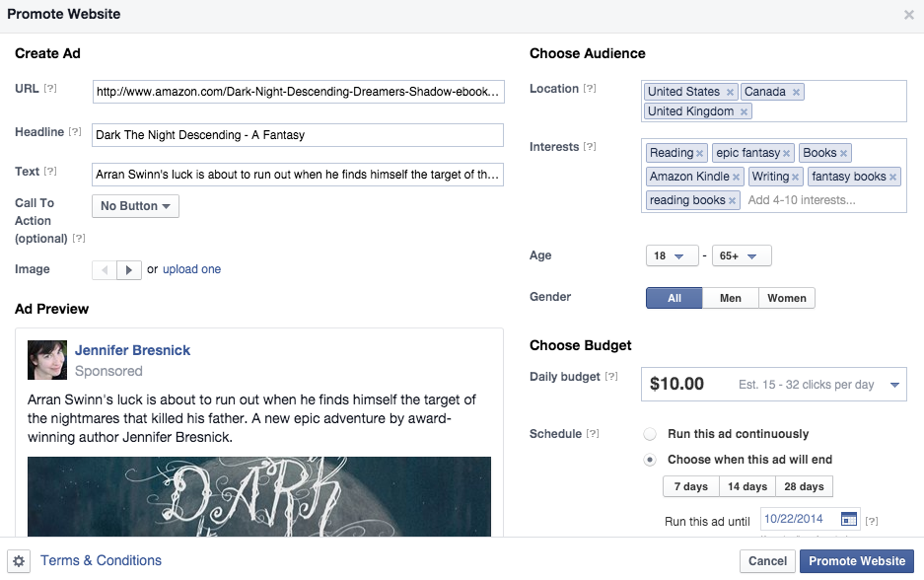Image resolution: width=924 pixels, height=580 pixels.
Task: Click into the Headline text field
Action: tap(297, 135)
